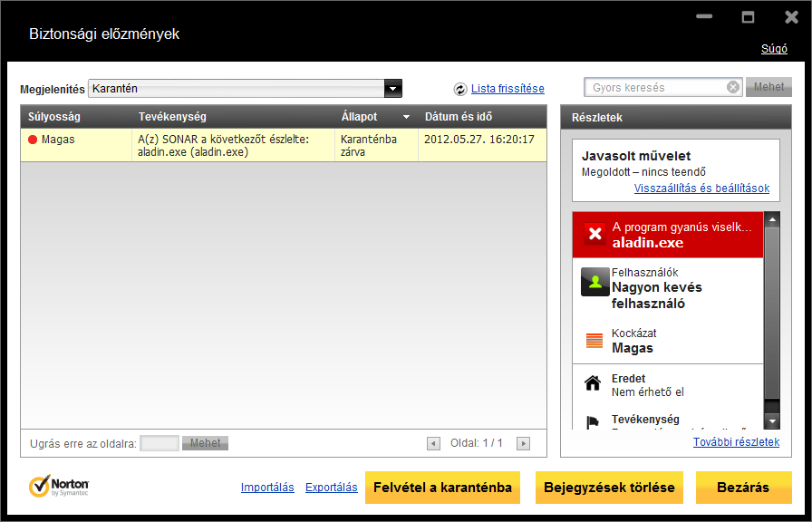The height and width of the screenshot is (522, 812).
Task: Click the Norton by Symantec logo
Action: click(x=59, y=486)
